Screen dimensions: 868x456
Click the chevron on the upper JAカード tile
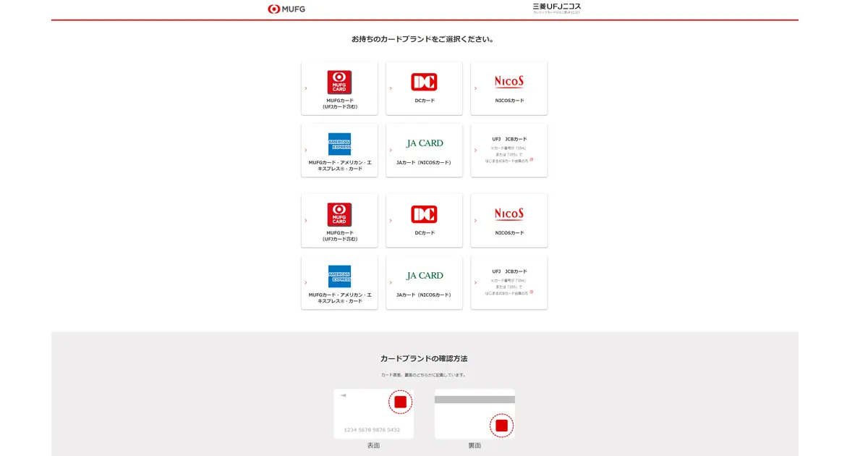391,151
